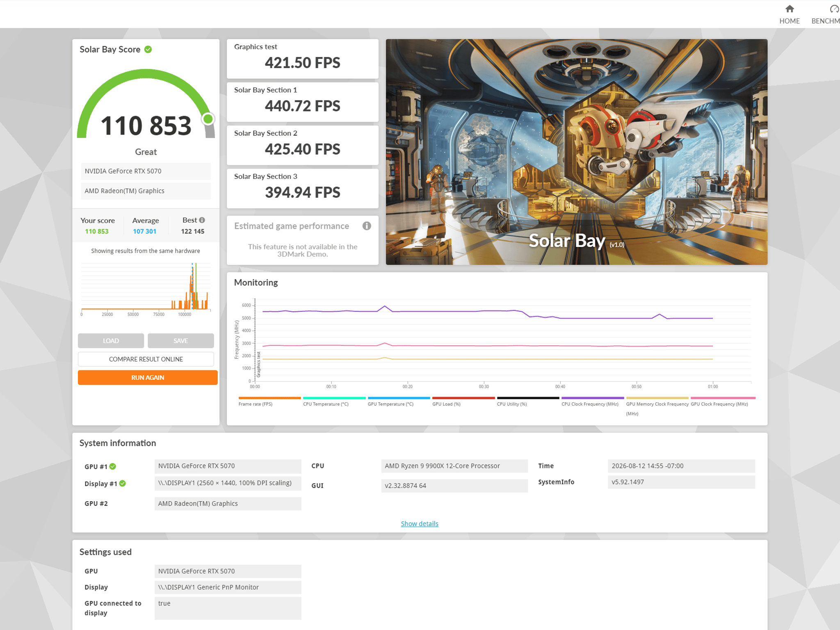Screen dimensions: 840x630
Task: Open the Benchmarks tab
Action: pyautogui.click(x=825, y=14)
